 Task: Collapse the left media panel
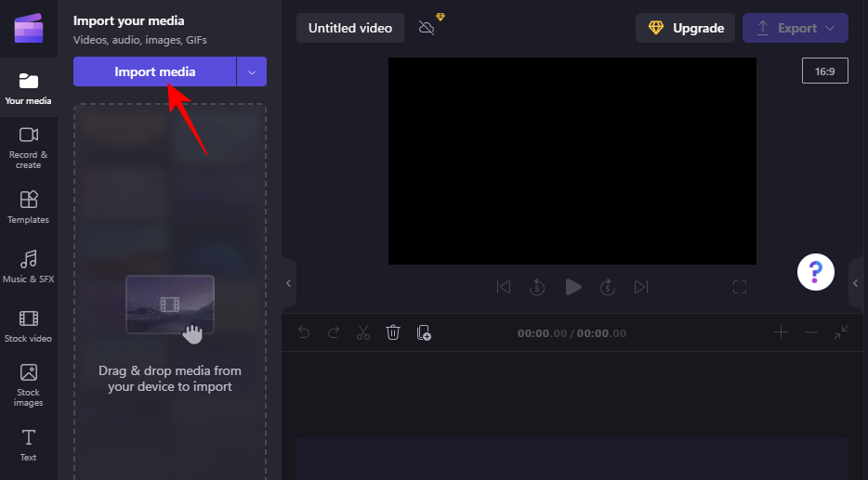[x=288, y=283]
